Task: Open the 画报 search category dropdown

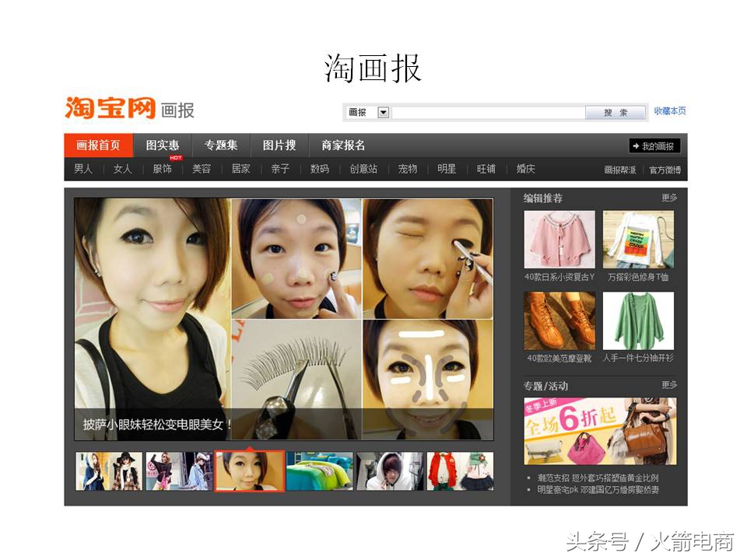Action: click(383, 112)
